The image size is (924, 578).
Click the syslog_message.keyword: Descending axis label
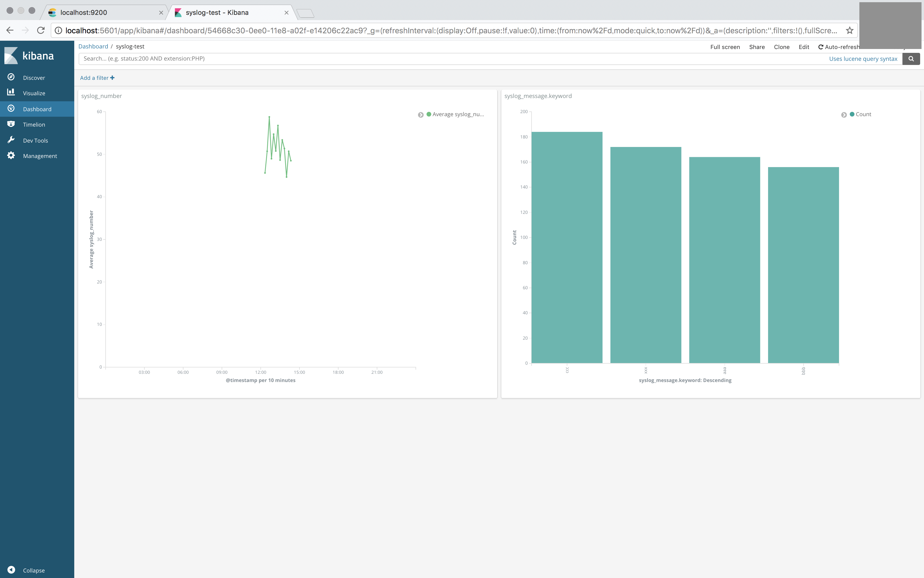click(685, 380)
